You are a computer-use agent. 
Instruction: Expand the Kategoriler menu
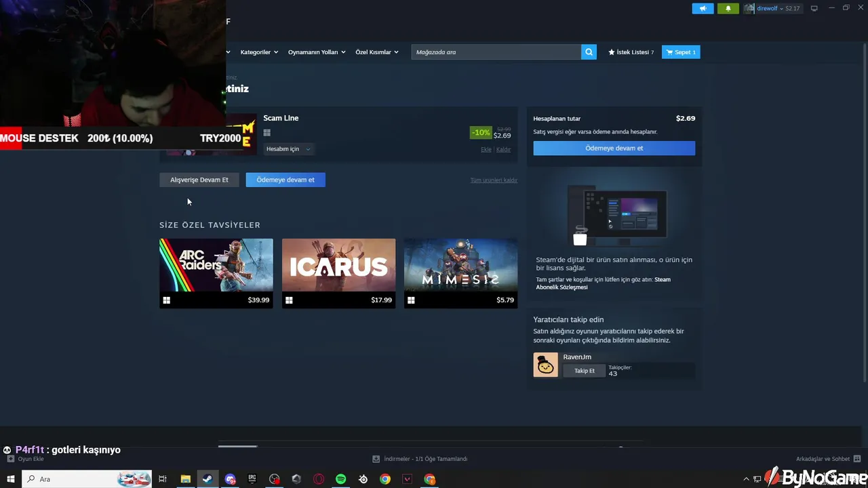point(259,52)
